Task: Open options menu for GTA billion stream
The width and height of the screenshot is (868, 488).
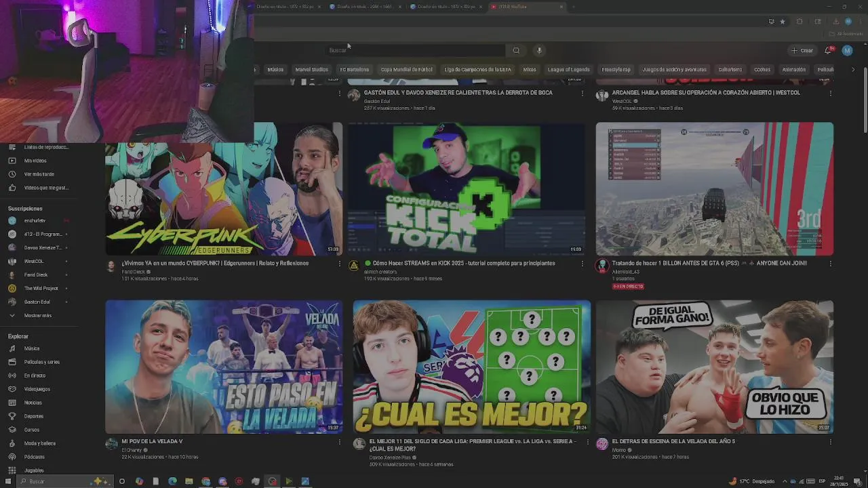Action: tap(831, 264)
